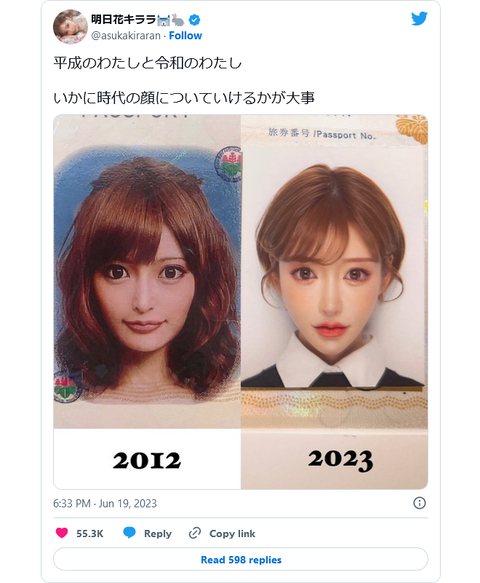Image resolution: width=480 pixels, height=583 pixels.
Task: Open the 2012 passport photo image
Action: tap(147, 302)
